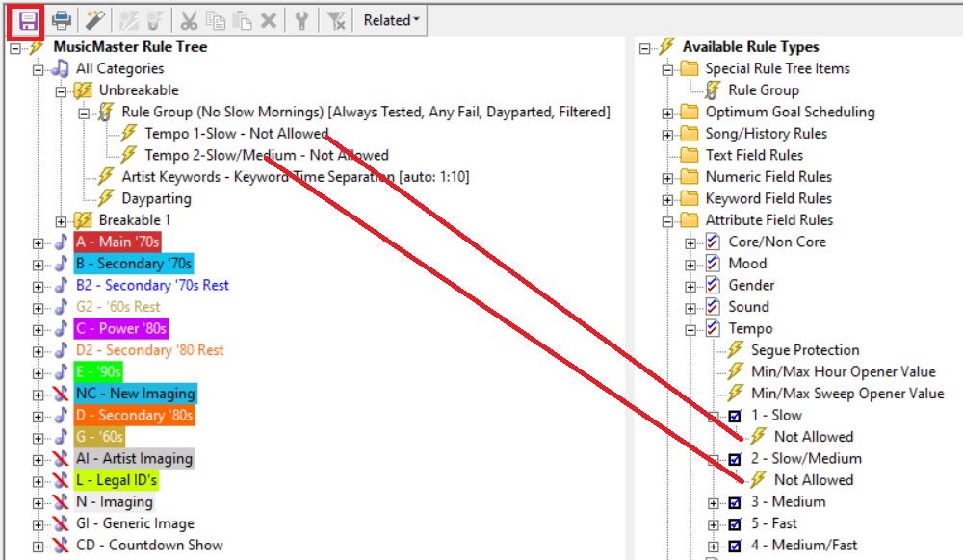Image resolution: width=963 pixels, height=560 pixels.
Task: Expand the Gender attribute node
Action: (x=690, y=287)
